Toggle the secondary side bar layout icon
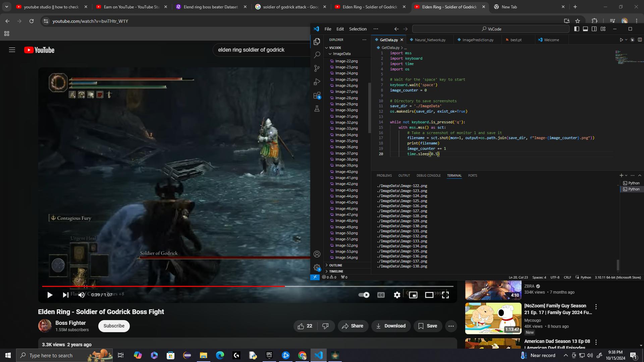 click(594, 29)
